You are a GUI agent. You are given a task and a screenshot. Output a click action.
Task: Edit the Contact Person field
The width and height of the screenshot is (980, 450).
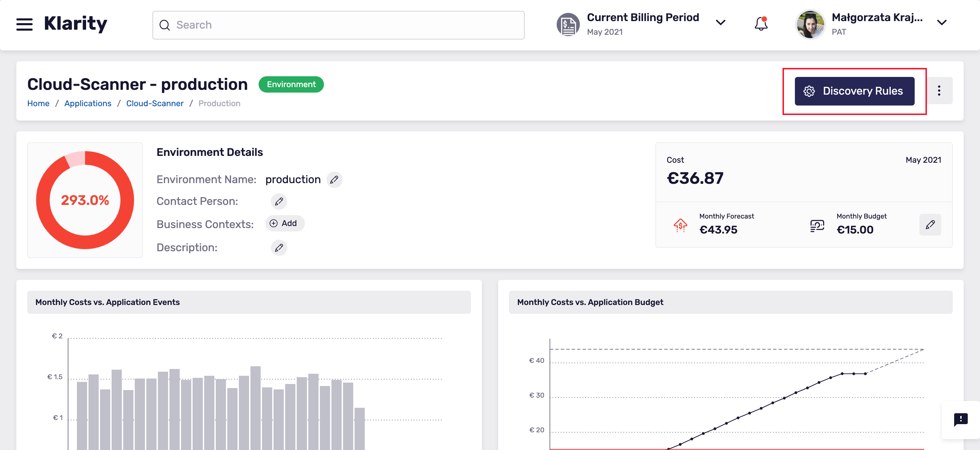click(279, 202)
